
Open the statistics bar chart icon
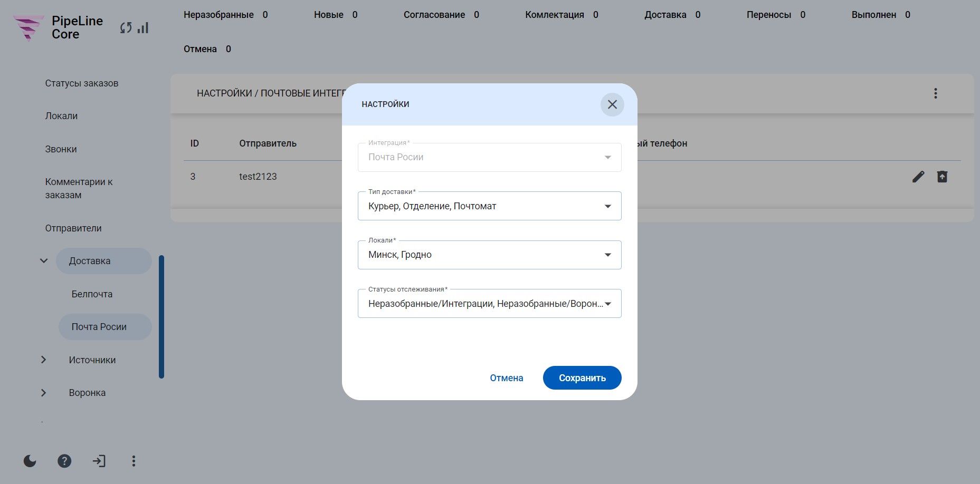[x=143, y=27]
